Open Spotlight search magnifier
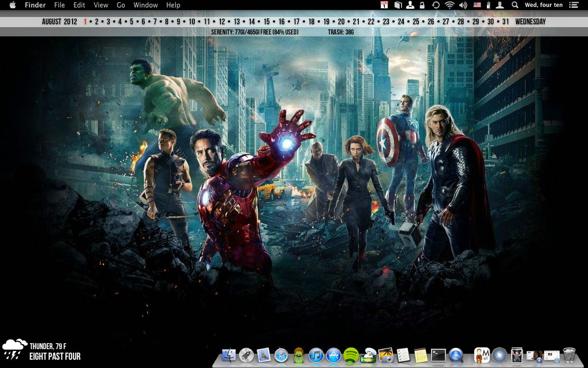Screen dimensions: 588x368 [515, 5]
